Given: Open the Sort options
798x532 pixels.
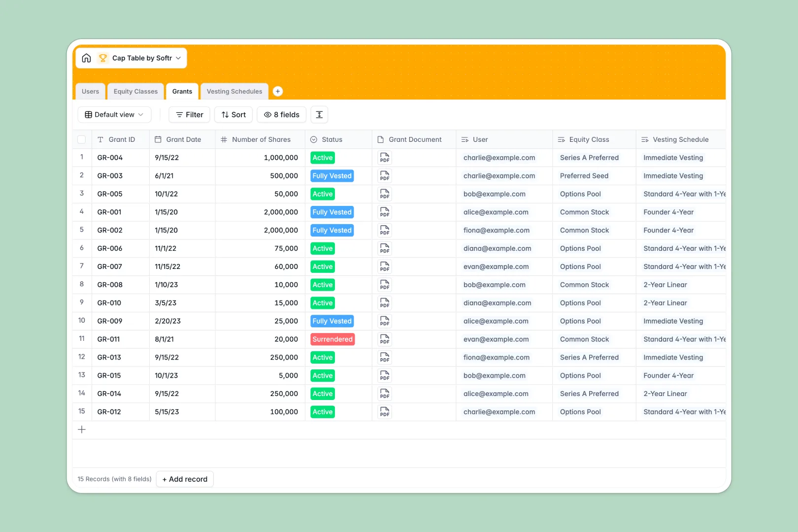Looking at the screenshot, I should pos(233,114).
